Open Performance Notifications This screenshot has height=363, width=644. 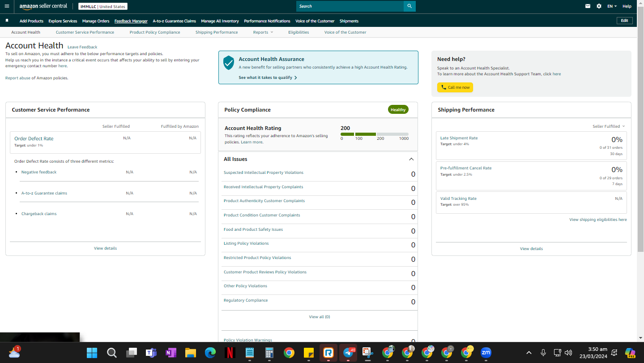coord(267,21)
